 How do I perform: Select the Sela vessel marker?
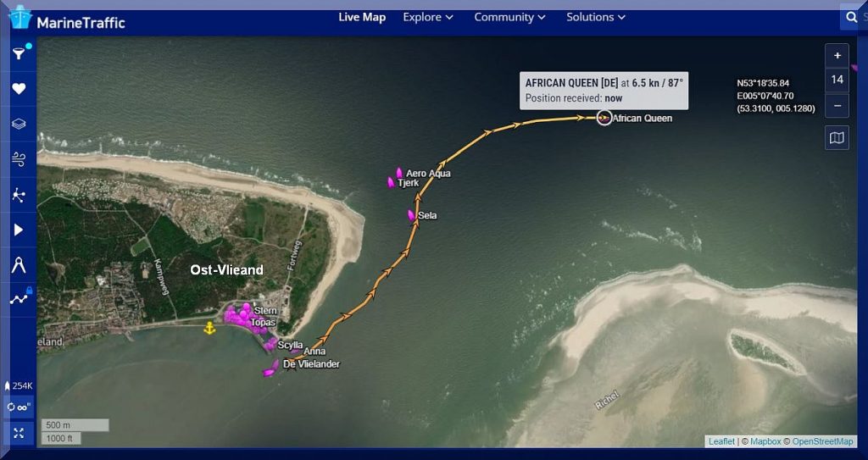pyautogui.click(x=411, y=215)
